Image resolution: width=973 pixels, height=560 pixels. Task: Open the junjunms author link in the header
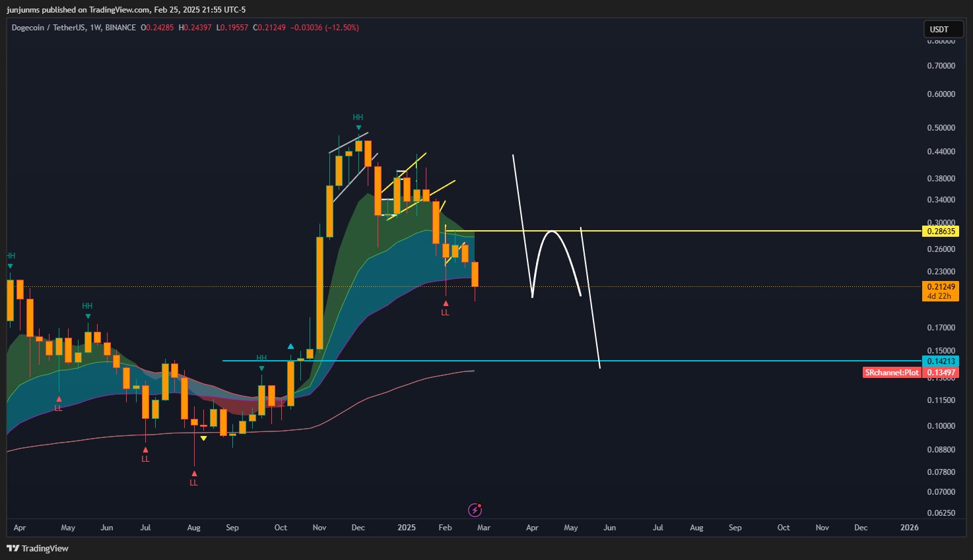point(24,9)
